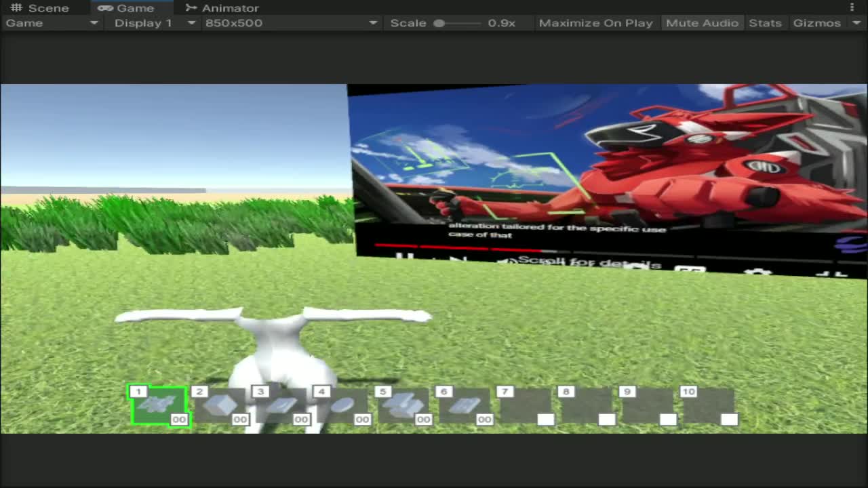
Task: Select the Game tab
Action: (x=126, y=8)
